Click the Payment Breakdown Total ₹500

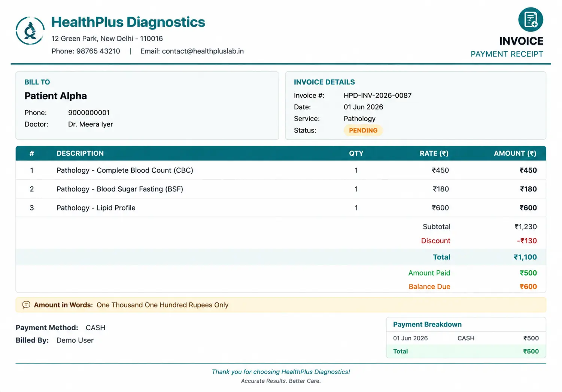(x=531, y=351)
